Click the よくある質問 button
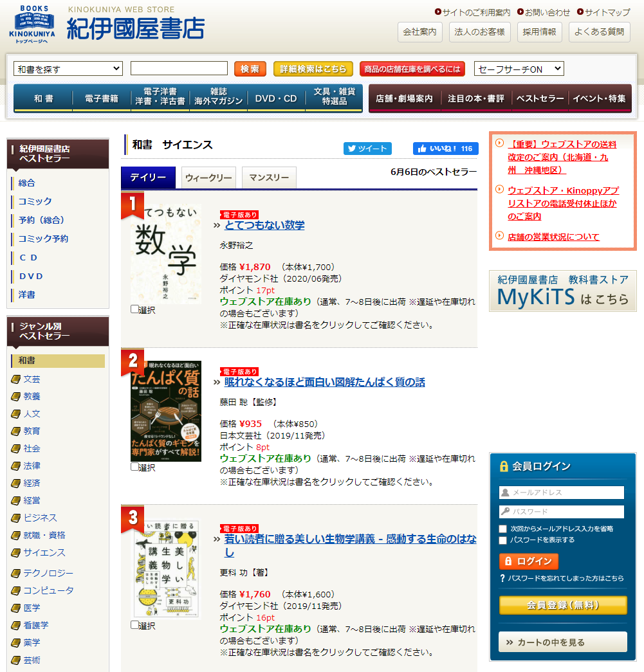Screen dimensions: 644x672 600,32
